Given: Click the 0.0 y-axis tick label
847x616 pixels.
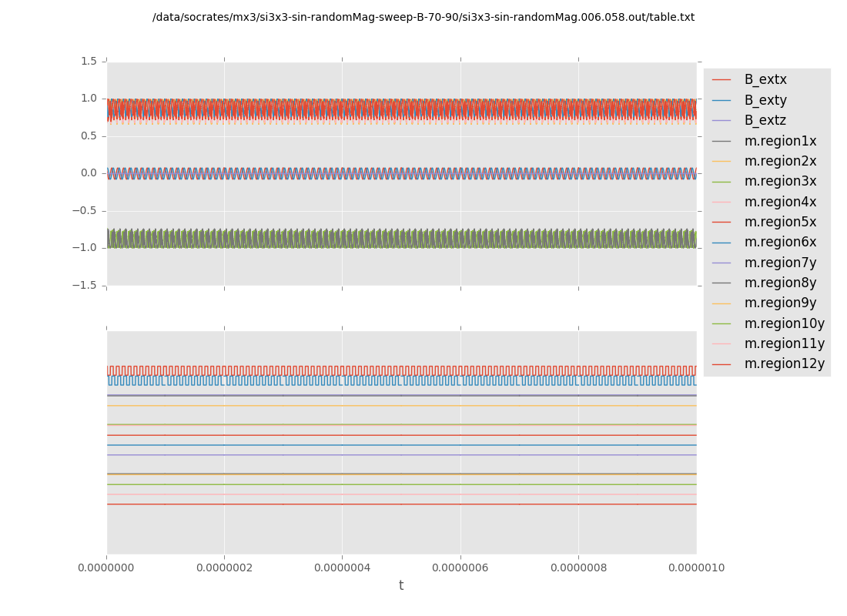Looking at the screenshot, I should 88,173.
